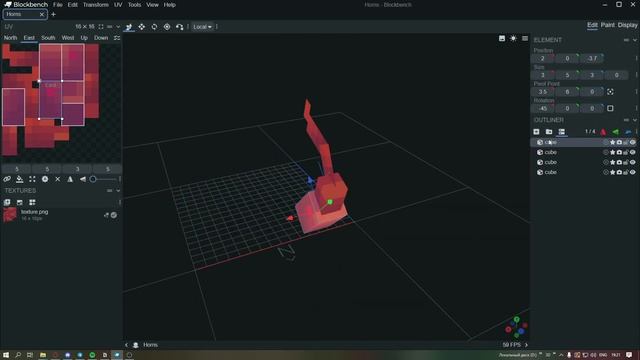Viewport: 640px width, 360px height.
Task: Click the center pivot icon beside Pivot Point
Action: [610, 92]
